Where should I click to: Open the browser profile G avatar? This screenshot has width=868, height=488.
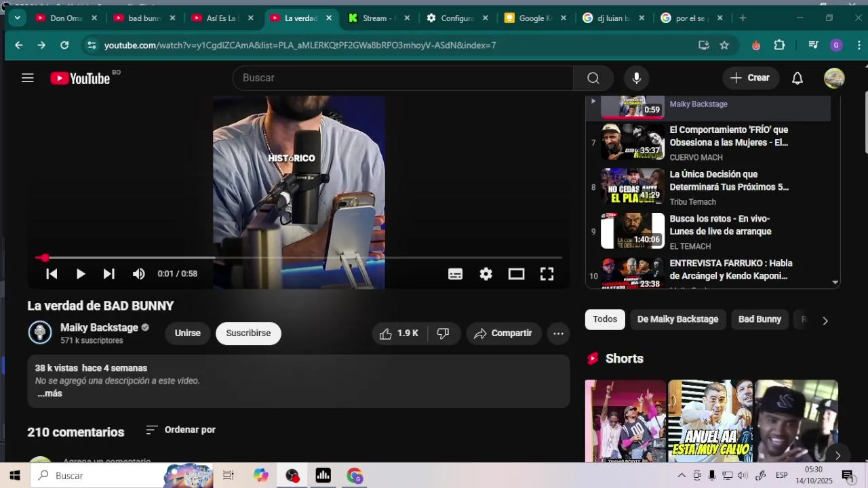pos(836,45)
